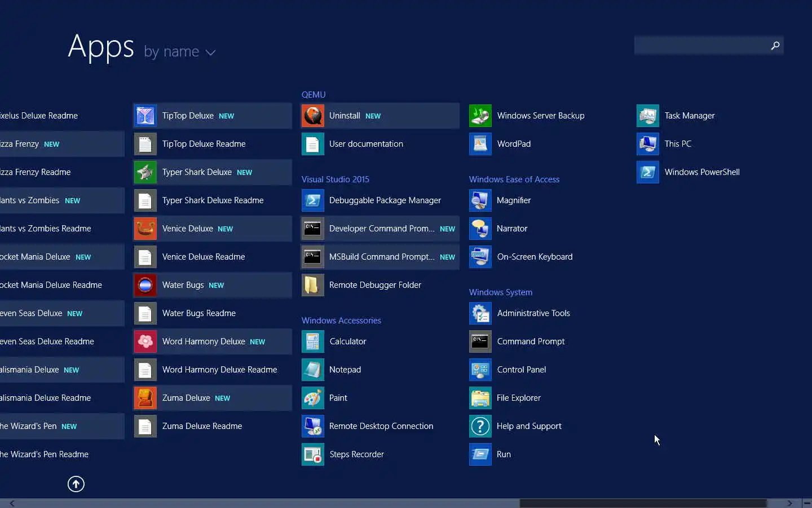Open Notepad icon
Screen dimensions: 812x508
312,370
